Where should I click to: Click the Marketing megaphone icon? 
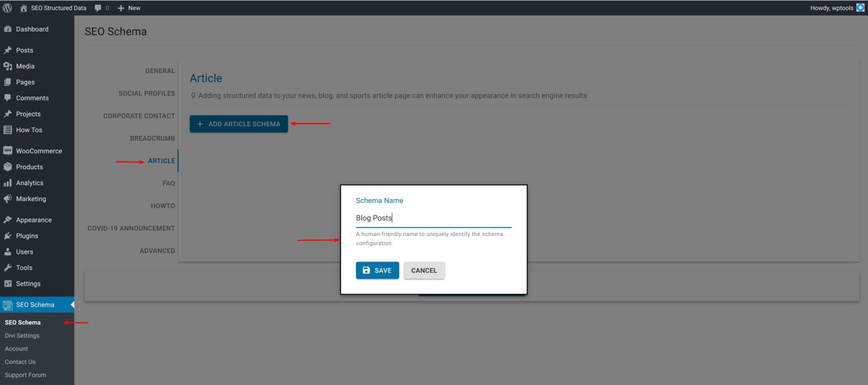pyautogui.click(x=8, y=198)
